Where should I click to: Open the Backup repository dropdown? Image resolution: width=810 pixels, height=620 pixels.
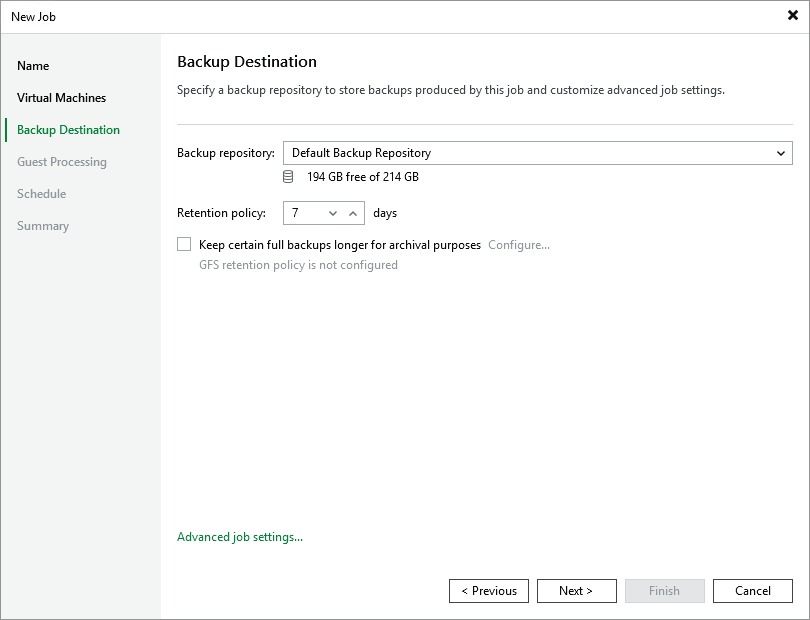point(782,153)
